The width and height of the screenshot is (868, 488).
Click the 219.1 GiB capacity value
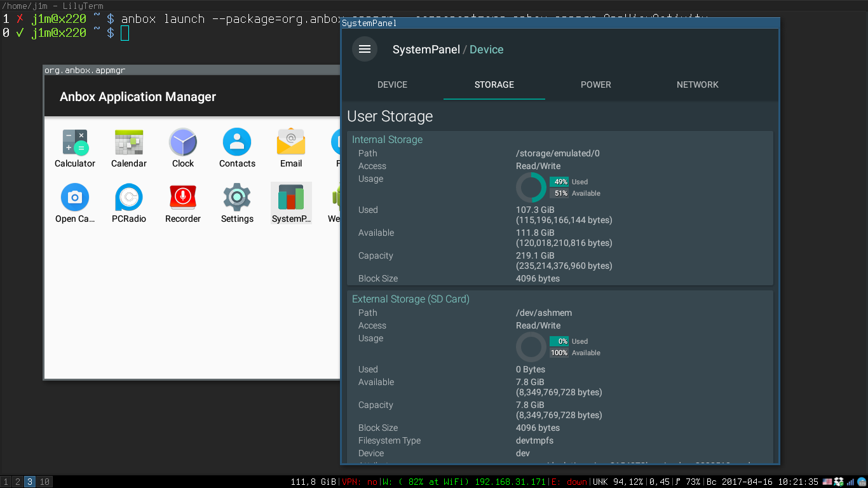pyautogui.click(x=535, y=255)
